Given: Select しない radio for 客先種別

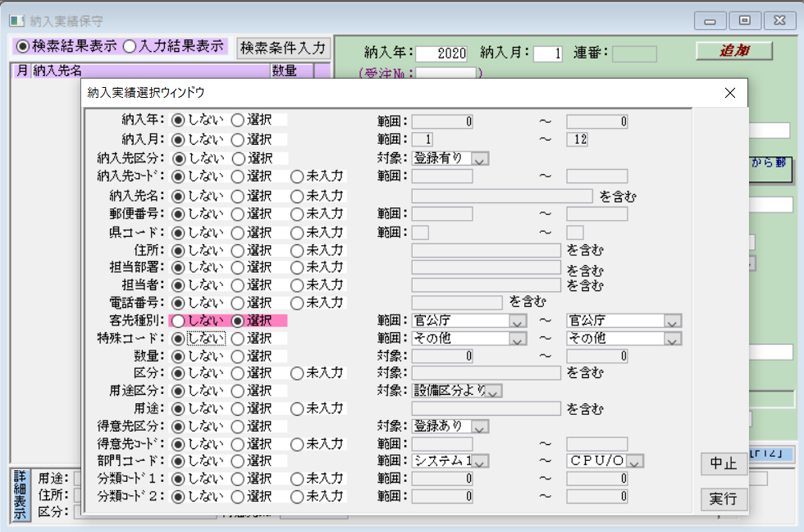Looking at the screenshot, I should (178, 321).
